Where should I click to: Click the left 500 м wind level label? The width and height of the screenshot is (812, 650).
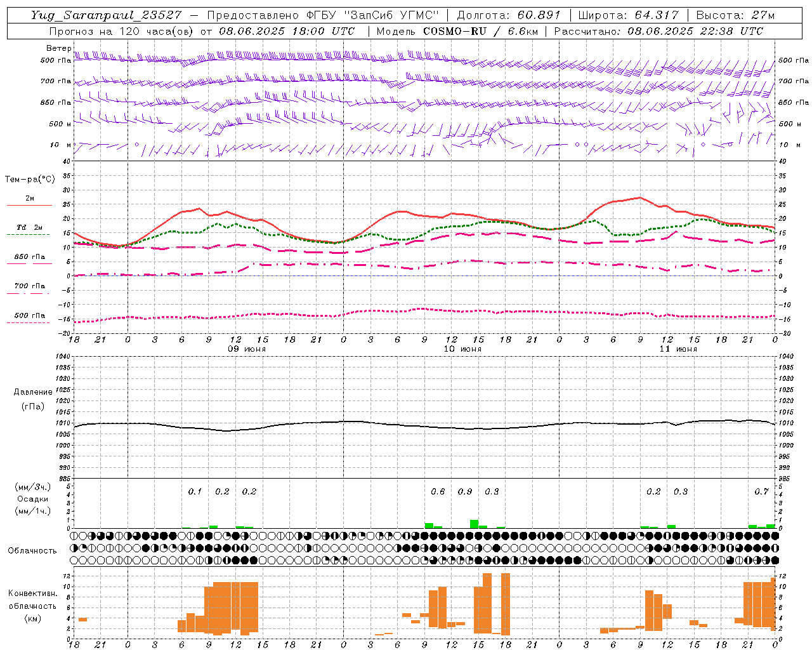(60, 124)
